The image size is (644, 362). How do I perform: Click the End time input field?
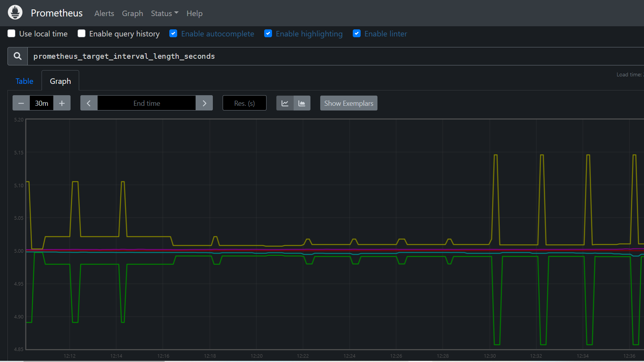point(147,103)
